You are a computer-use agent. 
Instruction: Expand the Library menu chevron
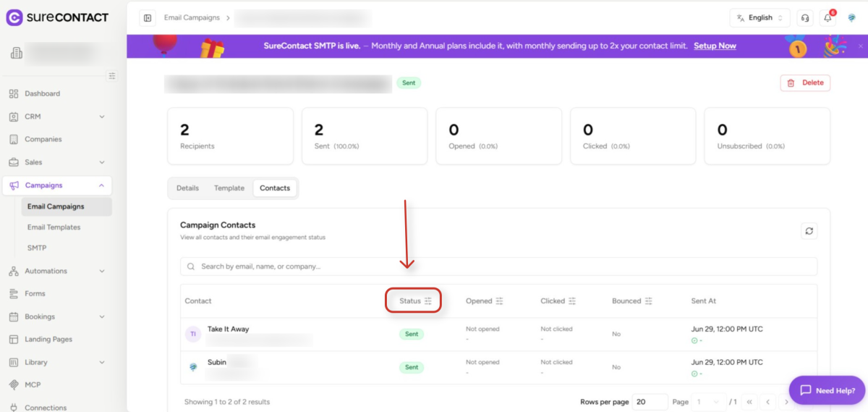pos(102,362)
